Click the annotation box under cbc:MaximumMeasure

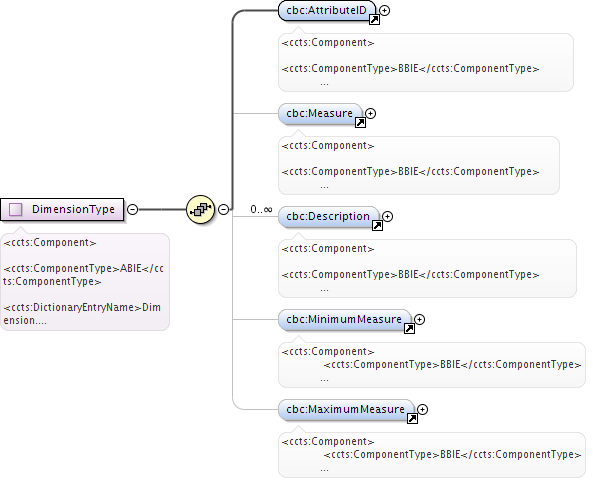pyautogui.click(x=432, y=455)
